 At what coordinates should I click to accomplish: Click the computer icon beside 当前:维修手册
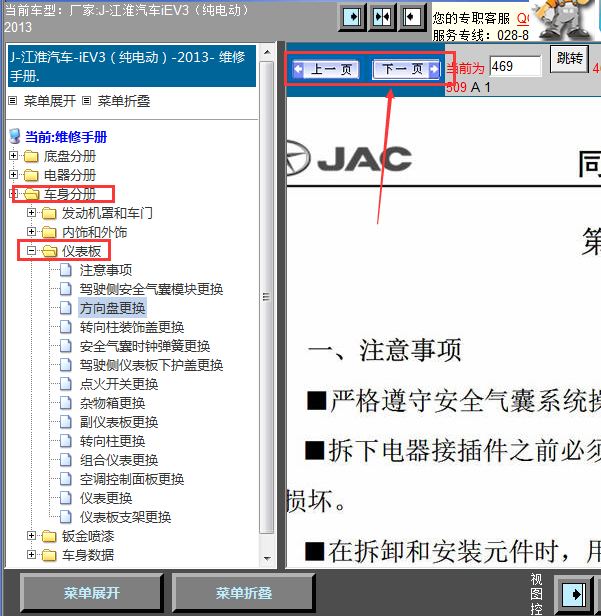coord(15,137)
